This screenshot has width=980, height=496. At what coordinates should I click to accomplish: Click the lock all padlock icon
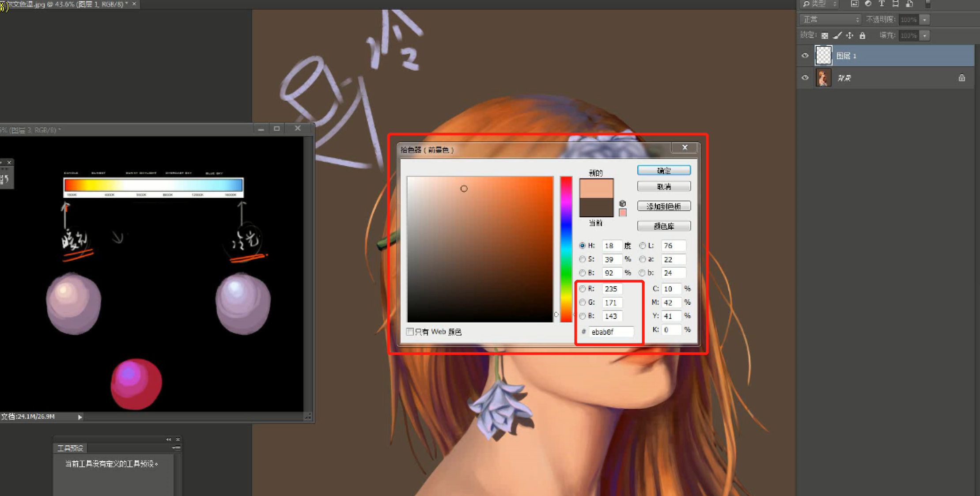pyautogui.click(x=862, y=36)
